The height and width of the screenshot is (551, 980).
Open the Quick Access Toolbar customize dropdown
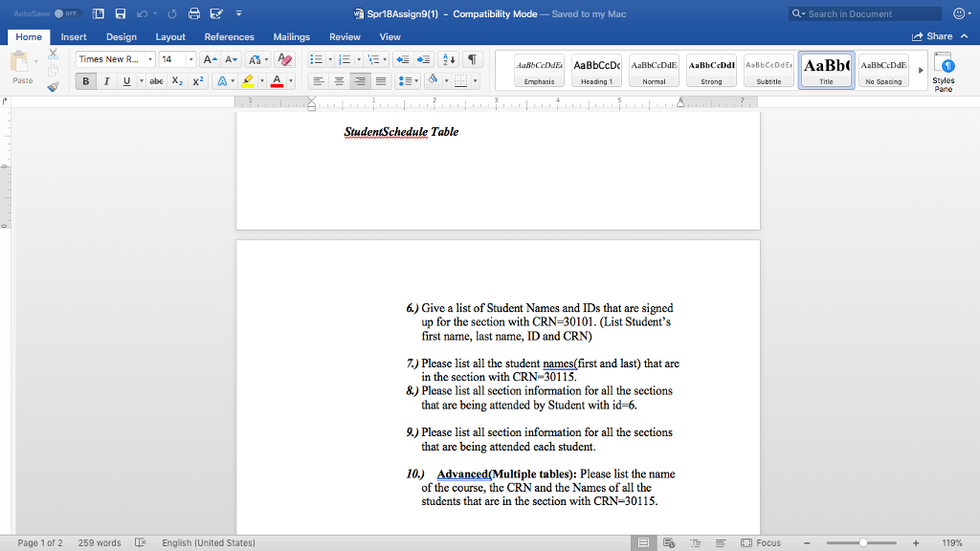pos(238,13)
